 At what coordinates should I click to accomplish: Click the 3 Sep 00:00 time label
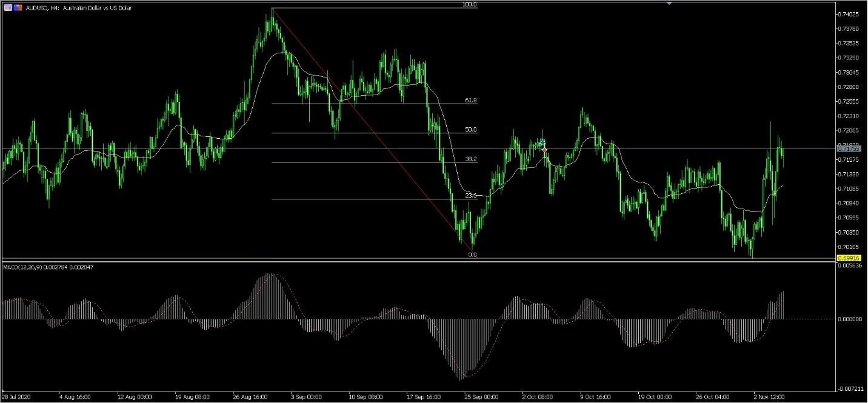pyautogui.click(x=306, y=398)
